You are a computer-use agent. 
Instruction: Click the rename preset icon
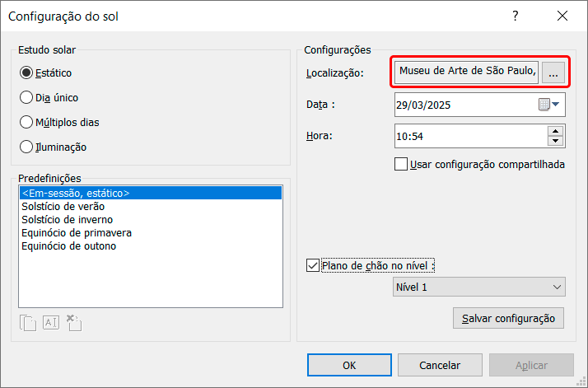coord(51,323)
